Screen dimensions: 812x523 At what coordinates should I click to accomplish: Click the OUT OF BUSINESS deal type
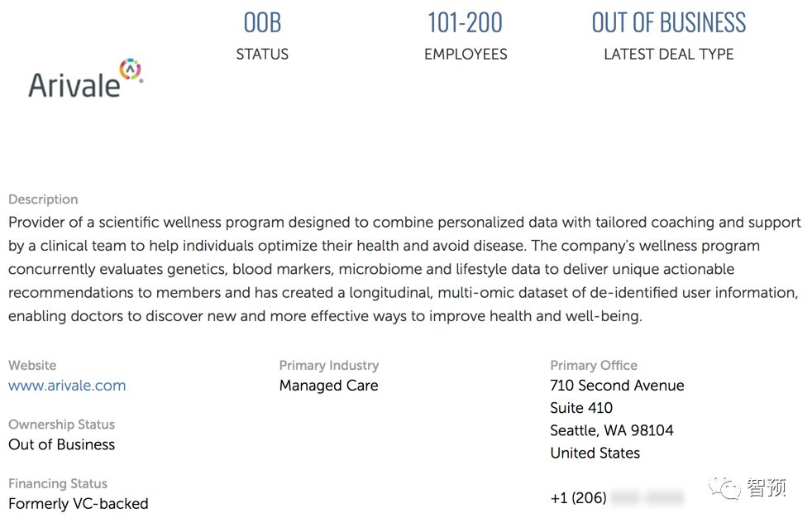668,22
